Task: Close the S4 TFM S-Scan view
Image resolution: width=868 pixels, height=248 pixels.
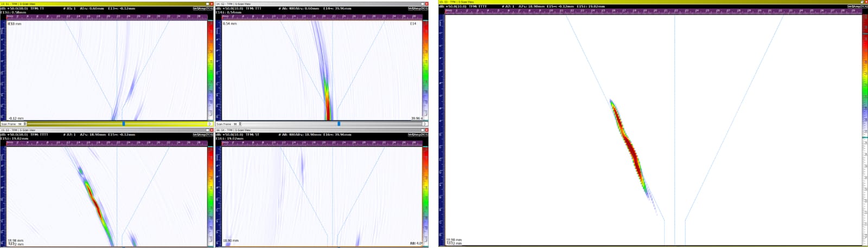Action: 427,130
